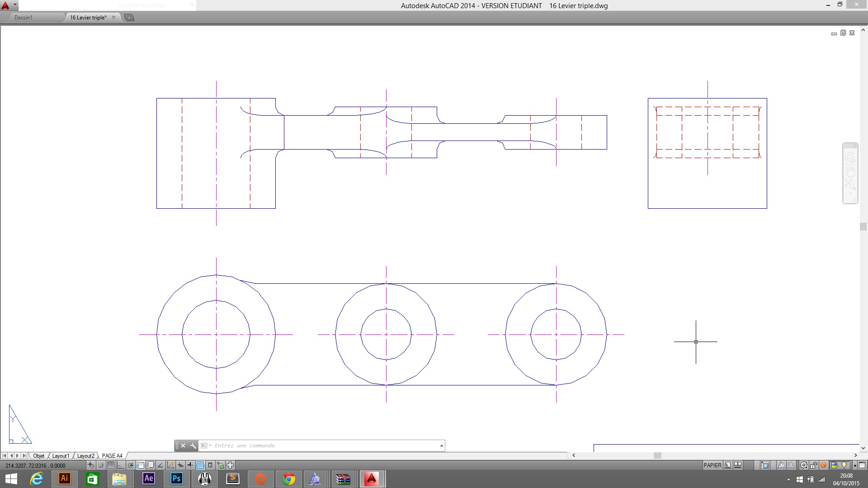
Task: Open Adobe Illustrator from taskbar
Action: (64, 479)
